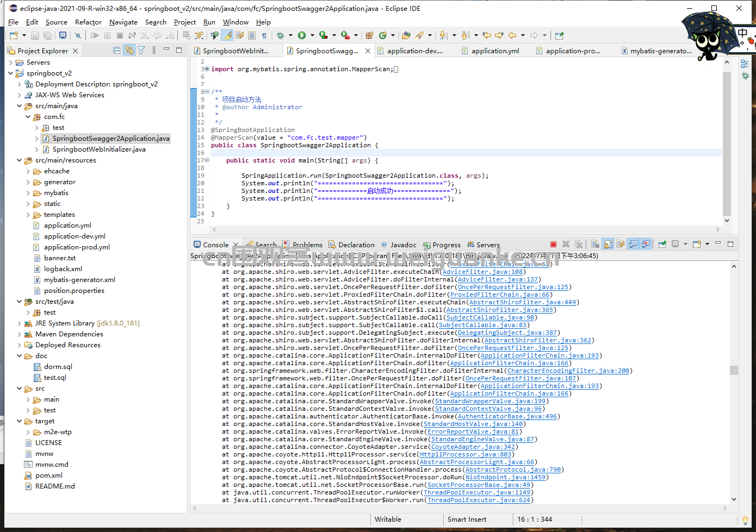Click the Search flashlight toolbar icon
The image size is (756, 532).
click(419, 35)
